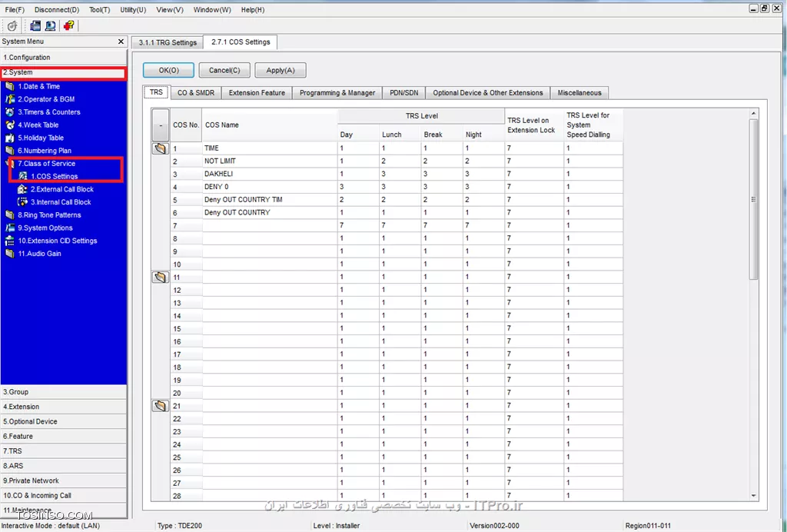Click the SD memory backup toolbar icon
Viewport: 787px width, 532px height.
35,25
